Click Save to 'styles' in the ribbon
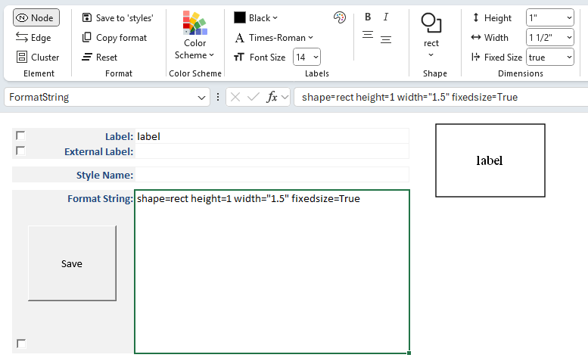This screenshot has width=588, height=364. [x=117, y=17]
